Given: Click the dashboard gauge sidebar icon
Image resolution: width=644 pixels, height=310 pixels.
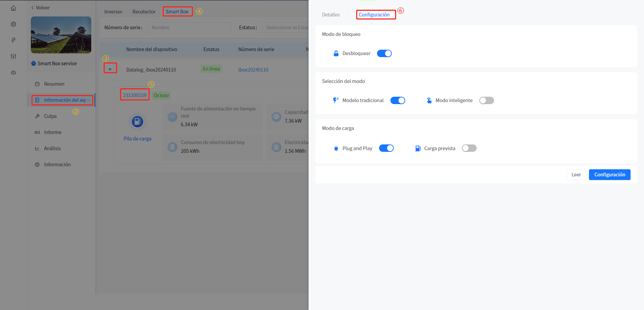Looking at the screenshot, I should [x=13, y=73].
